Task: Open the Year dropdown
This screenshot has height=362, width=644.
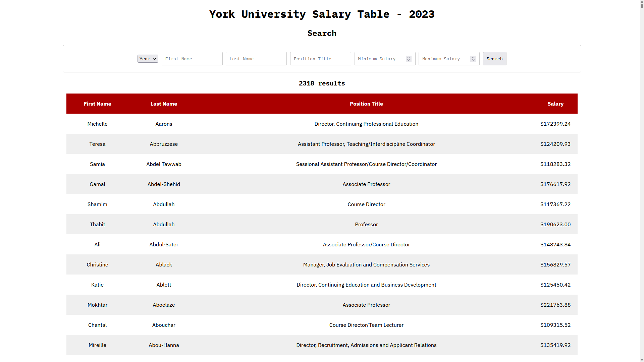Action: point(148,59)
